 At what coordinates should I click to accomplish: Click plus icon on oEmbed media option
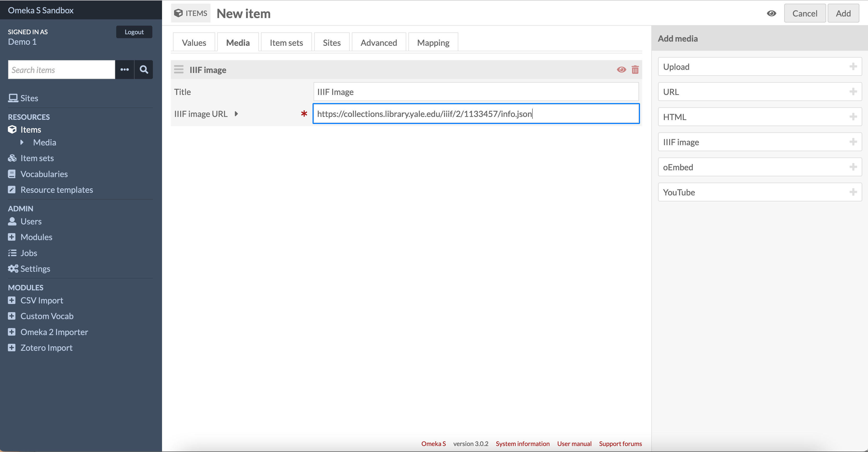(853, 167)
